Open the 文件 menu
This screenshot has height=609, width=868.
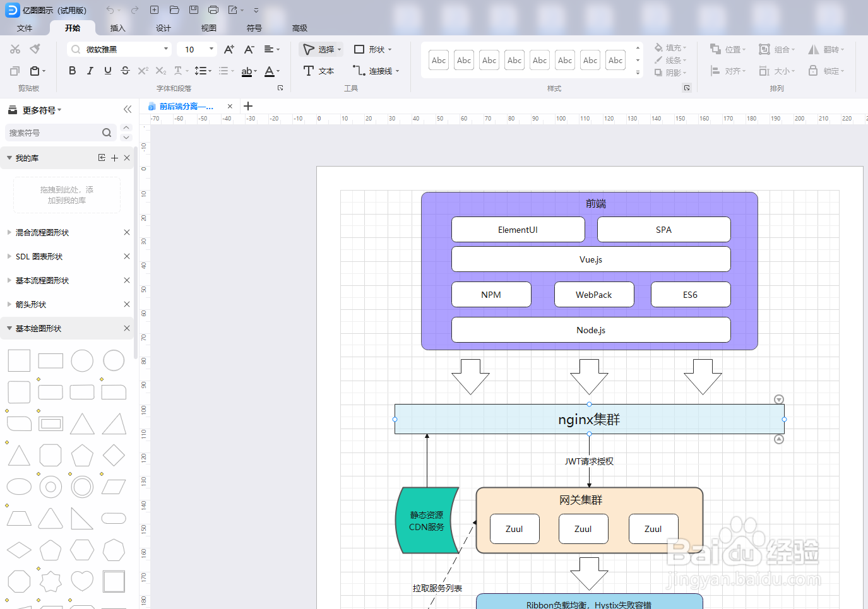(25, 28)
